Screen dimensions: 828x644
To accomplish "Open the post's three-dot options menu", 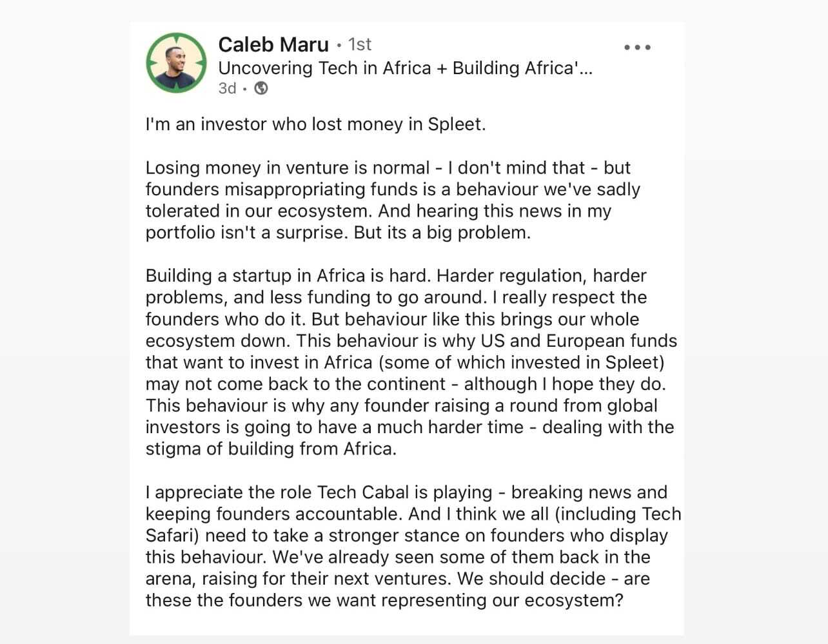I will coord(637,47).
